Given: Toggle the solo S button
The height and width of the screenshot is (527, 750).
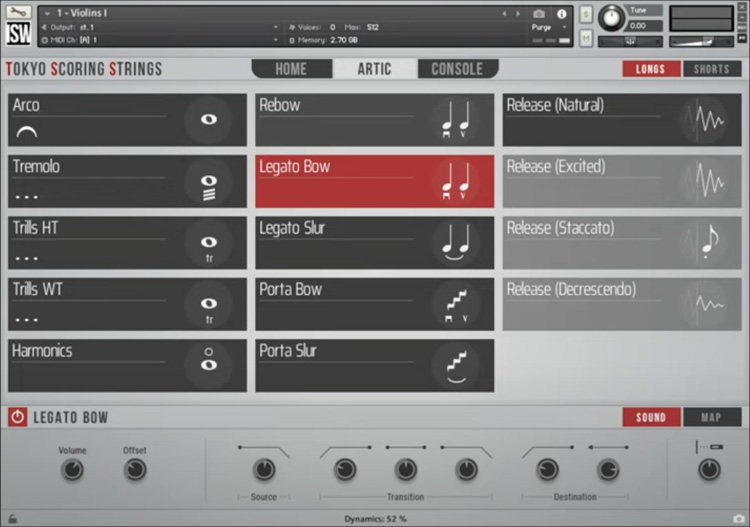Looking at the screenshot, I should (x=586, y=14).
